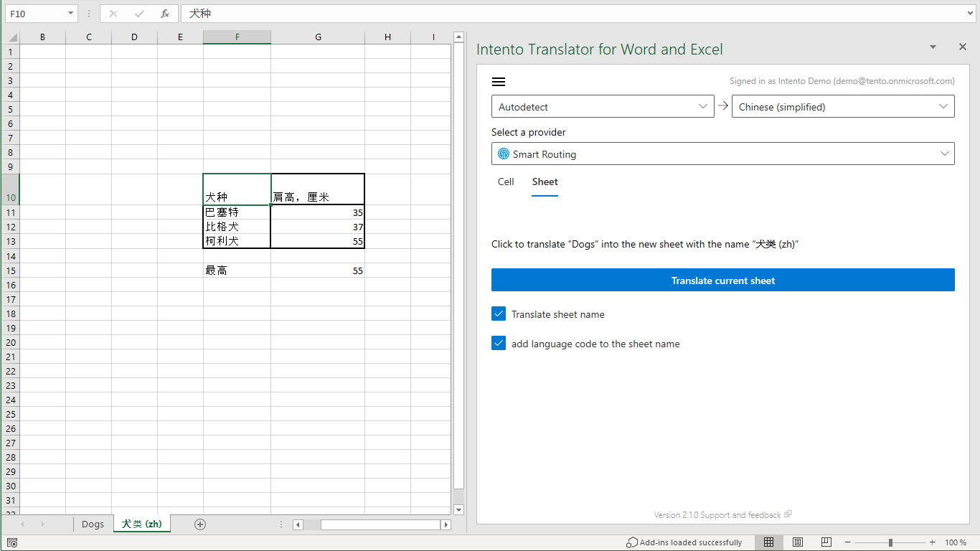980x551 pixels.
Task: Click the formula bar cancel X icon
Action: [x=113, y=14]
